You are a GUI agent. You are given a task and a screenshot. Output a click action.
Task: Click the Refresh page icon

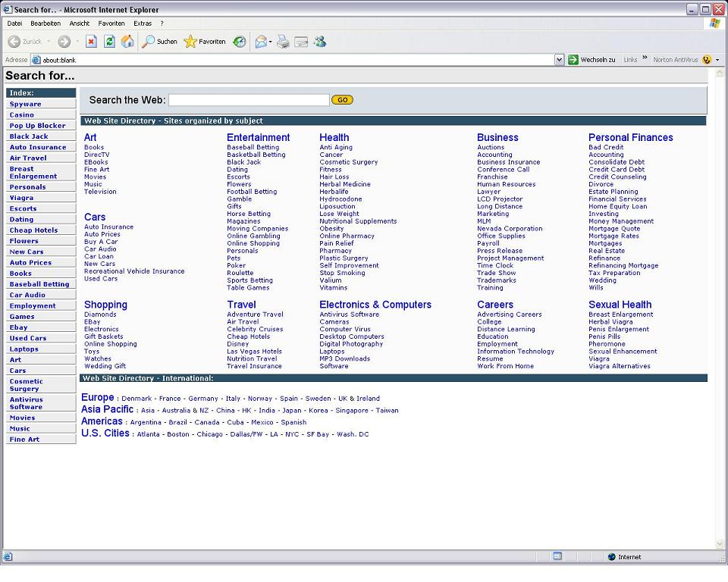pos(109,42)
